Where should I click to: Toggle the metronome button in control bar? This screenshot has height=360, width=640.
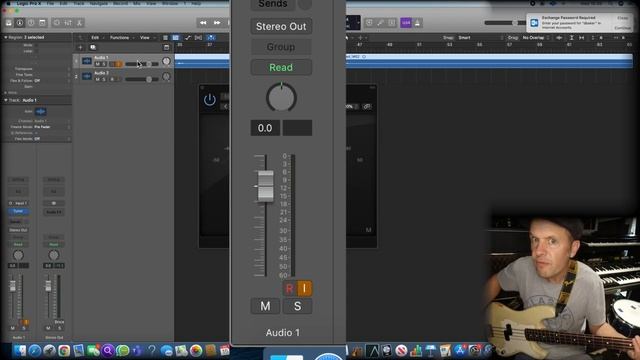(x=417, y=23)
